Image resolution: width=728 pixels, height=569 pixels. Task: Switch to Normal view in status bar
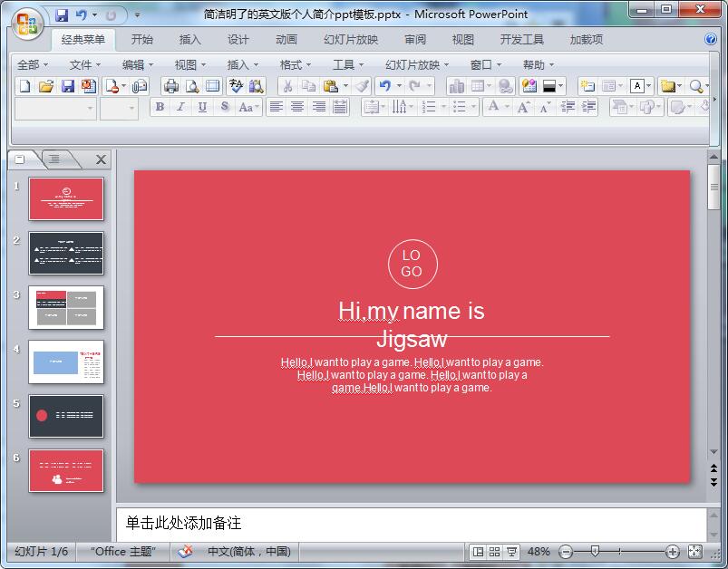coord(478,552)
